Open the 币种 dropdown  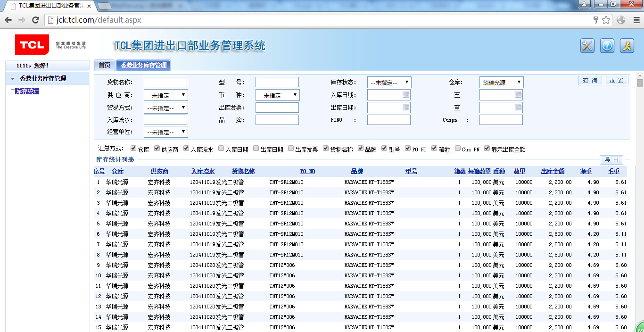coord(278,95)
